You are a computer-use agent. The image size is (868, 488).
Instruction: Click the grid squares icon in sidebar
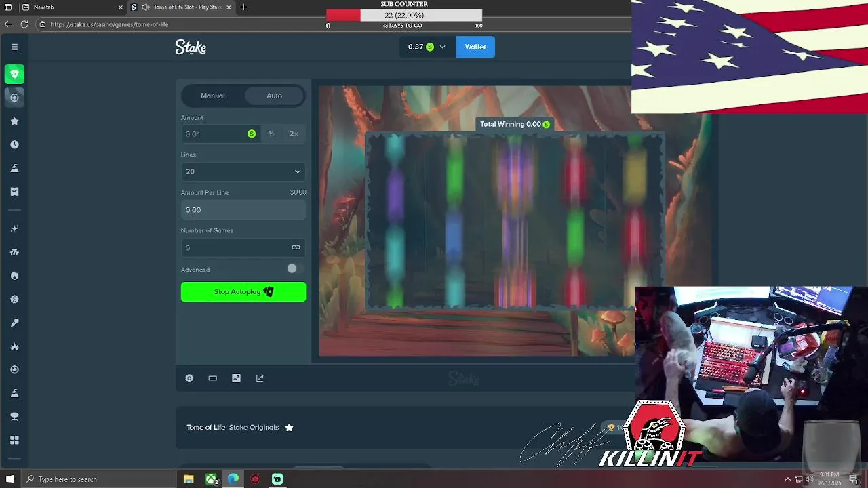[x=14, y=440]
